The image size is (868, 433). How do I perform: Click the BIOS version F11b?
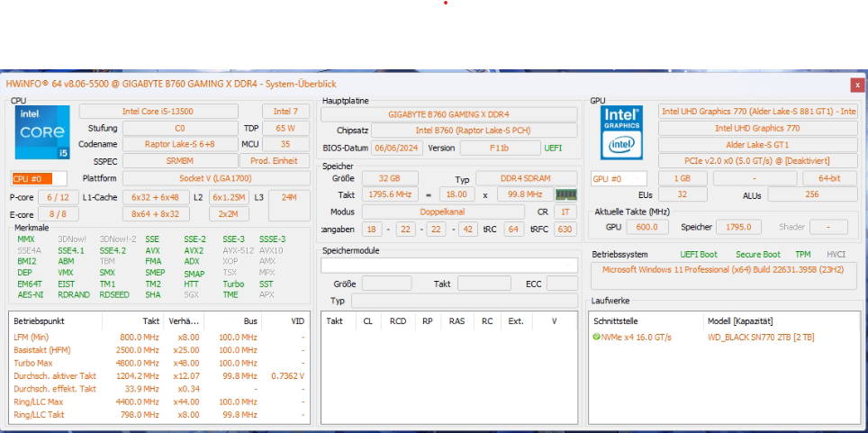click(500, 148)
